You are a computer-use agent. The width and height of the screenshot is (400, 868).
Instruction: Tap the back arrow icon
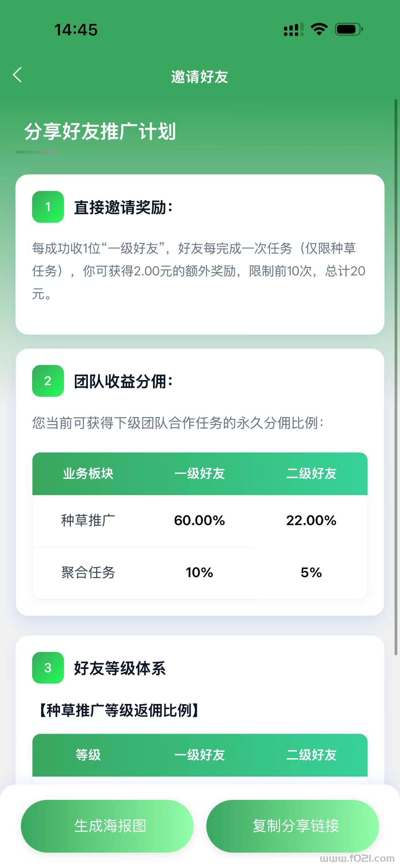click(x=17, y=75)
